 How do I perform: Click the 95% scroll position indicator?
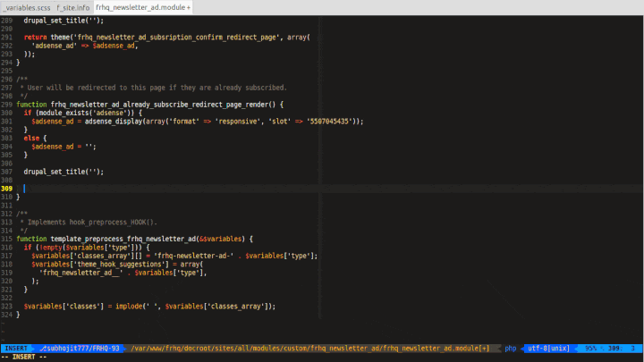point(591,348)
